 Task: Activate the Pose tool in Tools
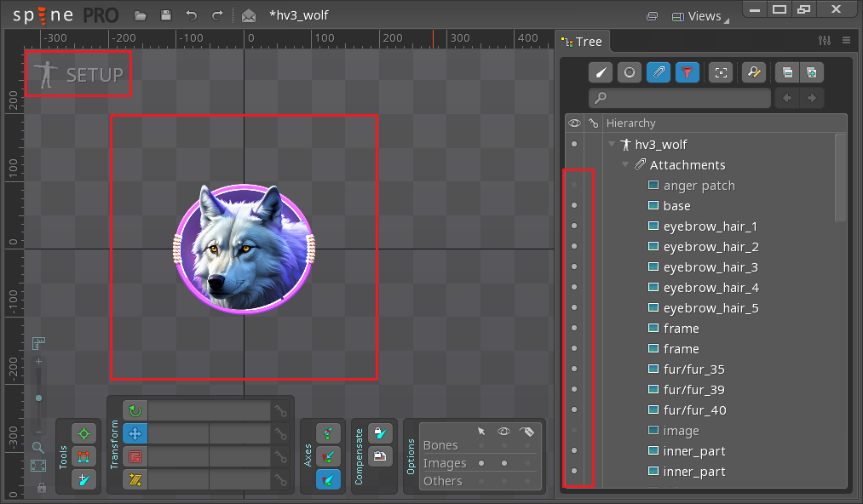tap(83, 433)
